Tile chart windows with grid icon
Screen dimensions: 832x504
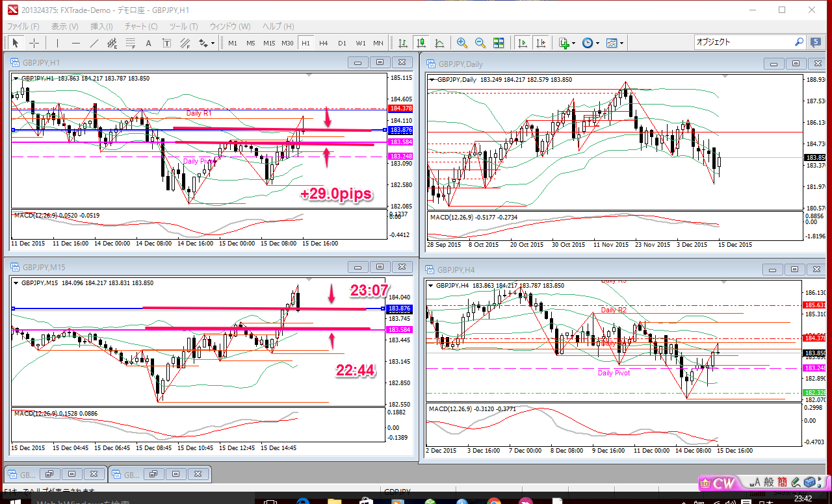(x=499, y=43)
